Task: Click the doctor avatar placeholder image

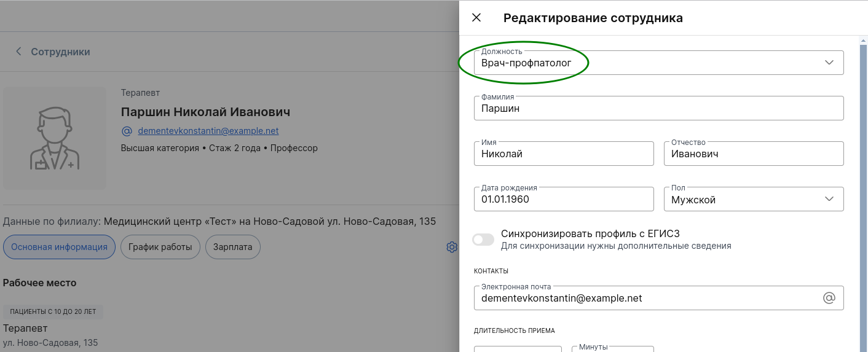Action: pyautogui.click(x=55, y=138)
